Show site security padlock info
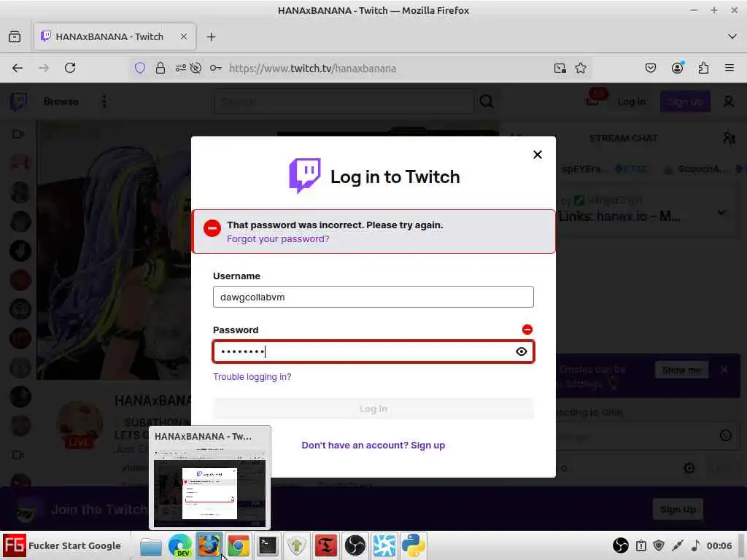The height and width of the screenshot is (560, 747). tap(160, 68)
